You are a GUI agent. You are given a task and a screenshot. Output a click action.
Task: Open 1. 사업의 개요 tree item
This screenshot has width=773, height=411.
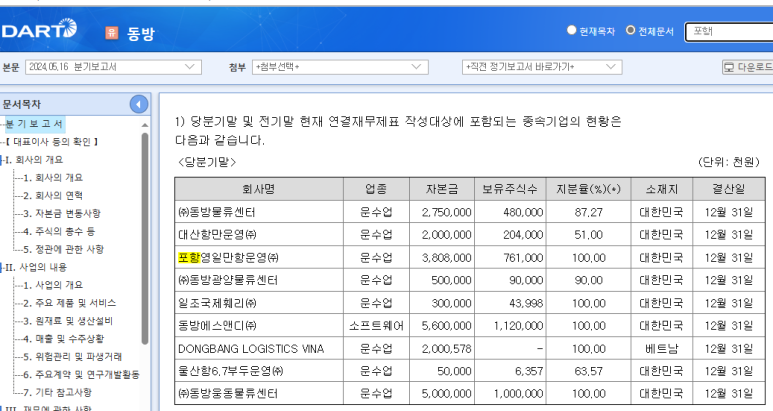pyautogui.click(x=53, y=285)
